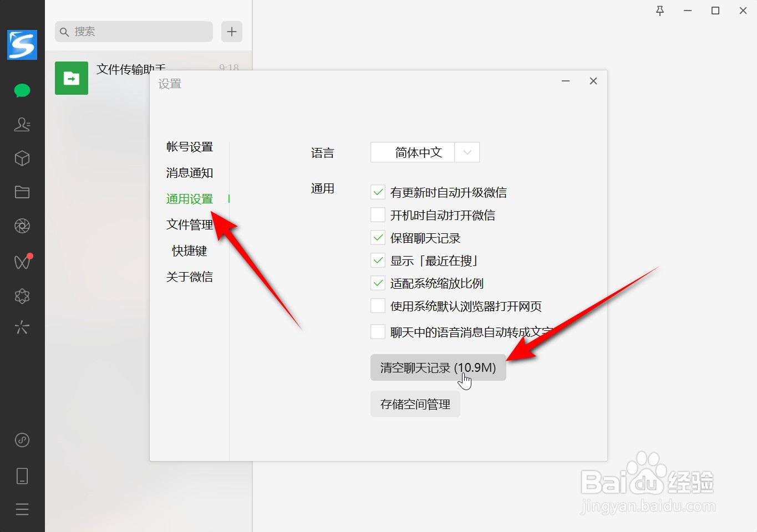Click the File Transfer Assistant green avatar
Image resolution: width=757 pixels, height=532 pixels.
72,78
